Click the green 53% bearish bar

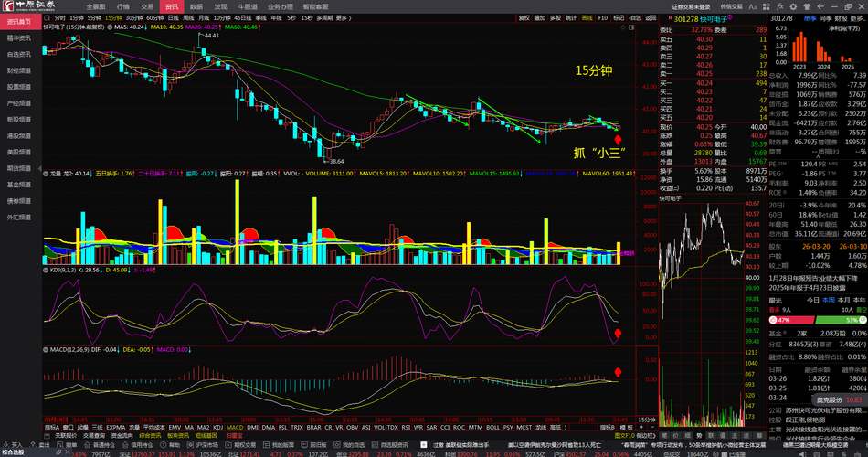[x=841, y=320]
